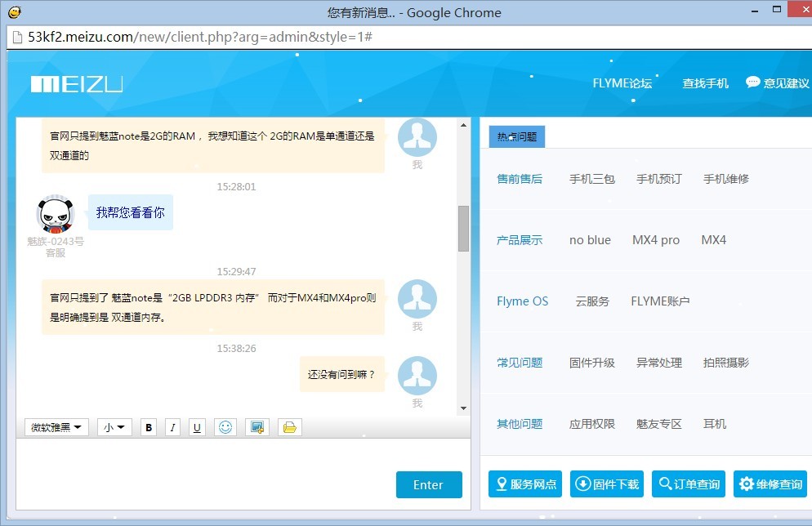Viewport: 812px width, 526px height.
Task: Click the 产品展示 category
Action: point(520,240)
